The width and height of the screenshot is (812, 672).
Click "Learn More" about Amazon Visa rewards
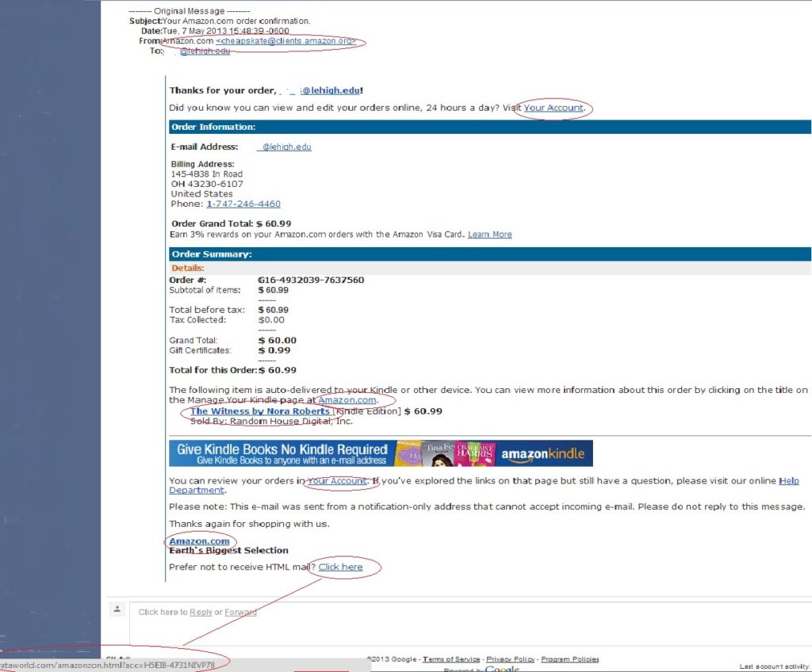pos(489,234)
